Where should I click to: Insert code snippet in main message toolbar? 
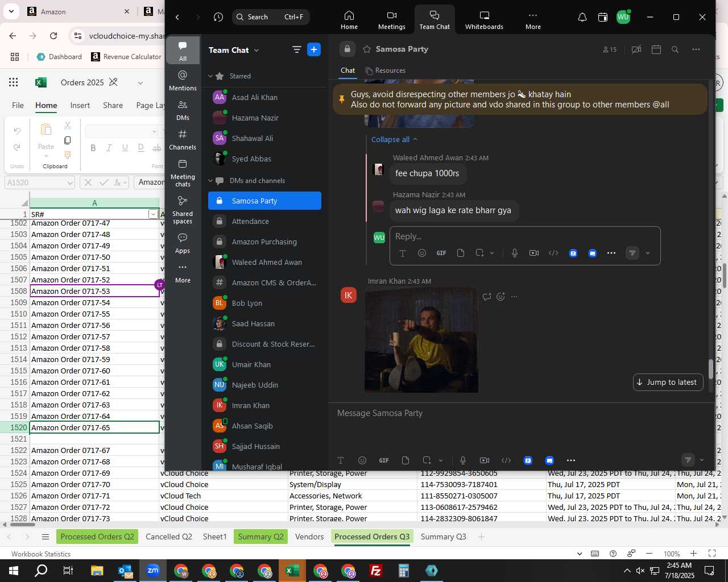pyautogui.click(x=506, y=460)
